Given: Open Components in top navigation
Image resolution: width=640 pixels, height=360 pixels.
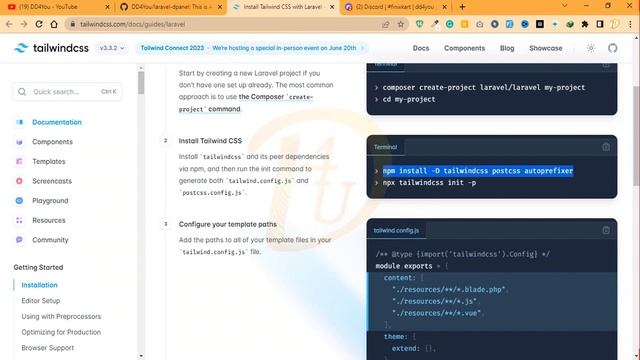Looking at the screenshot, I should pyautogui.click(x=464, y=48).
